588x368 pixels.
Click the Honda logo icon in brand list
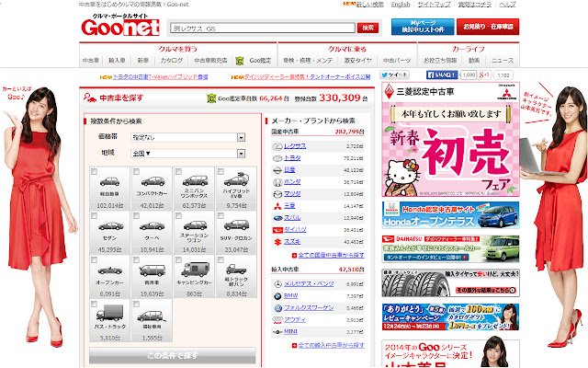[x=277, y=182]
